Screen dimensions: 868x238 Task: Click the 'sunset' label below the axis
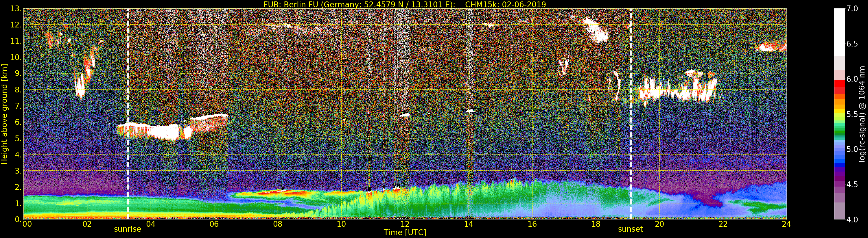(631, 229)
